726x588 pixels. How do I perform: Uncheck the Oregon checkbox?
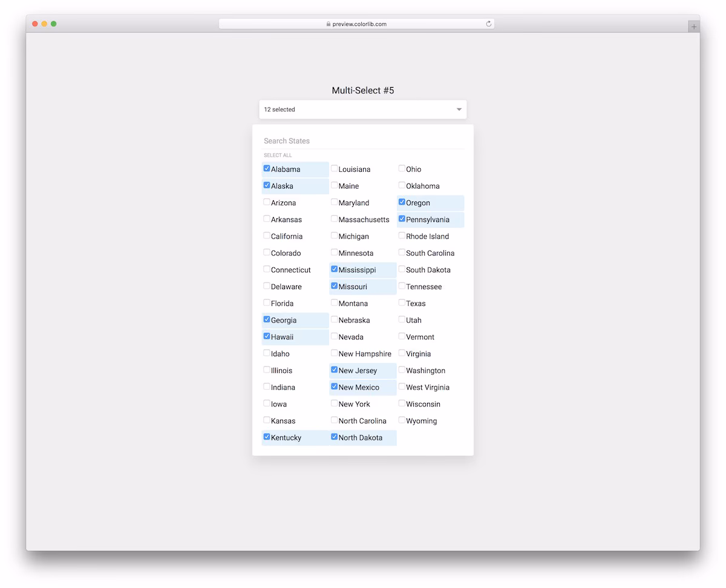coord(402,202)
